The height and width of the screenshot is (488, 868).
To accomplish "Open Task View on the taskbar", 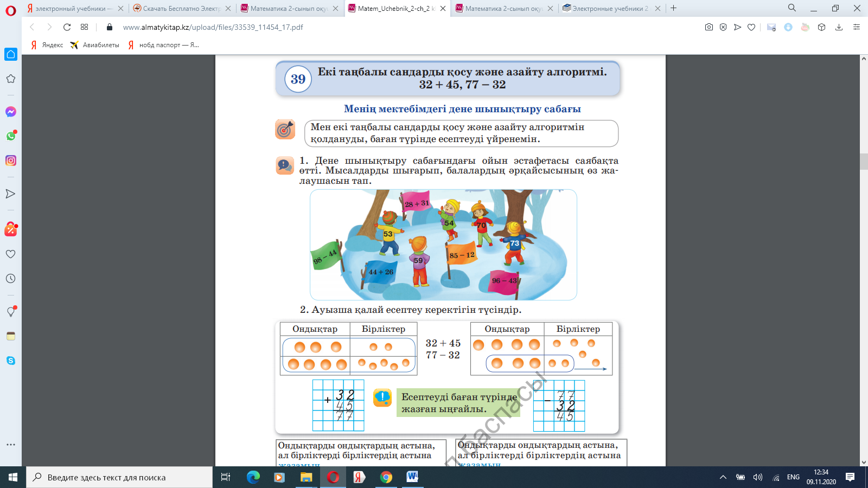I will coord(226,477).
